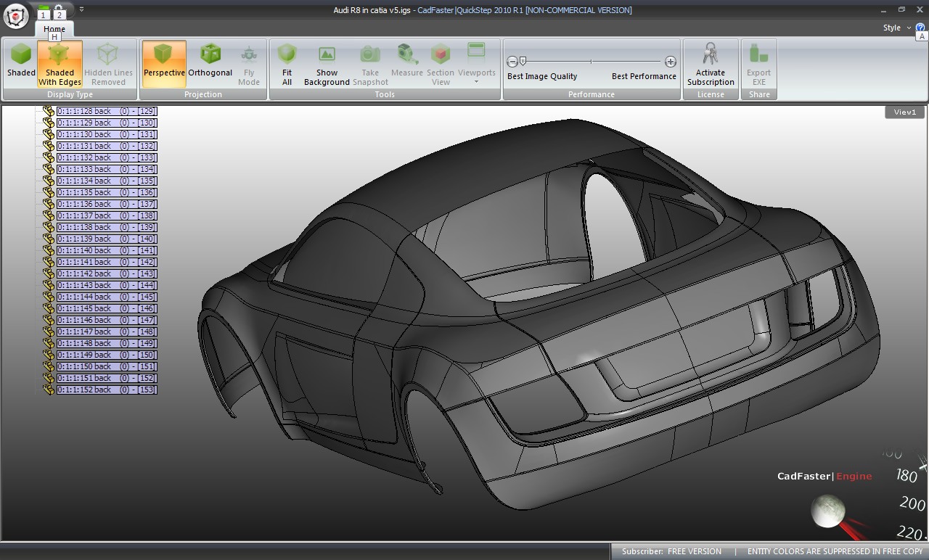
Task: Click the minus button on quality slider
Action: click(x=512, y=62)
